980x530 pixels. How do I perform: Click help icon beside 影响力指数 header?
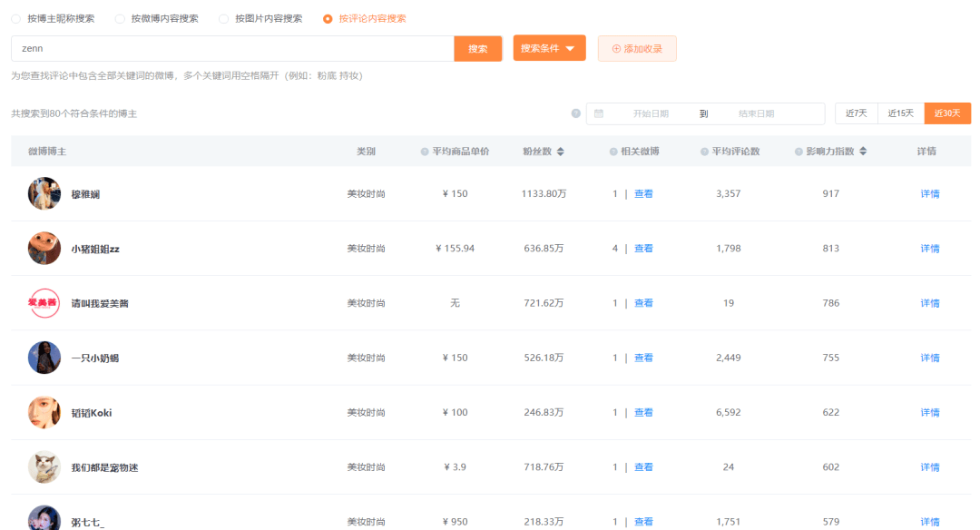(x=799, y=152)
